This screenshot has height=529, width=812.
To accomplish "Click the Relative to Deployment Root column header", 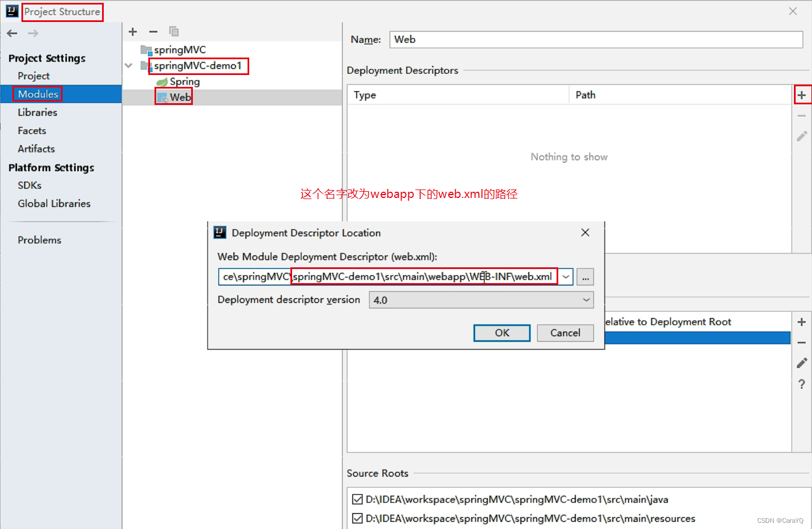I will (668, 322).
